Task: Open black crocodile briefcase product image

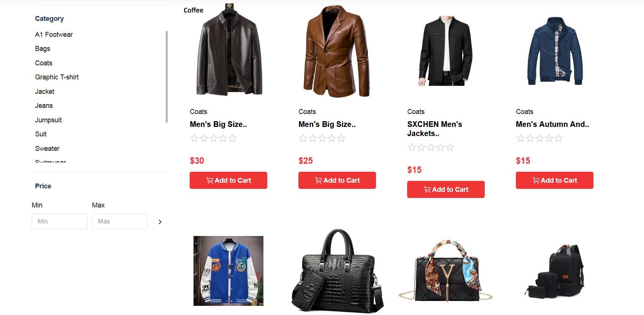Action: pyautogui.click(x=338, y=271)
